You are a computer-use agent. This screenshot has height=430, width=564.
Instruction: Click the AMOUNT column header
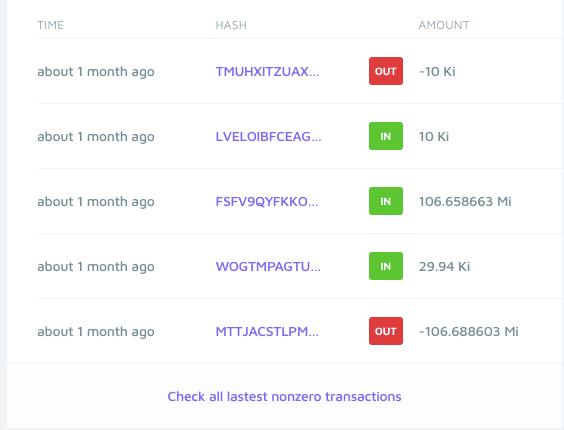tap(444, 25)
